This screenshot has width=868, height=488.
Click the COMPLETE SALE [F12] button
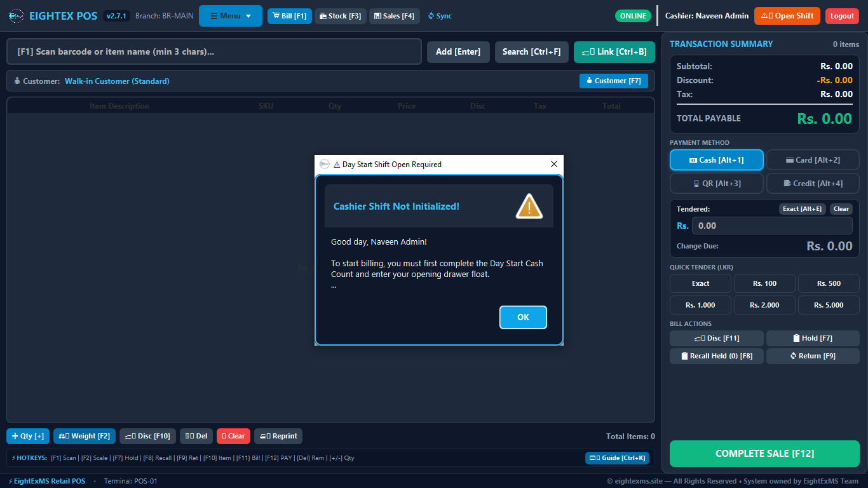pyautogui.click(x=764, y=454)
